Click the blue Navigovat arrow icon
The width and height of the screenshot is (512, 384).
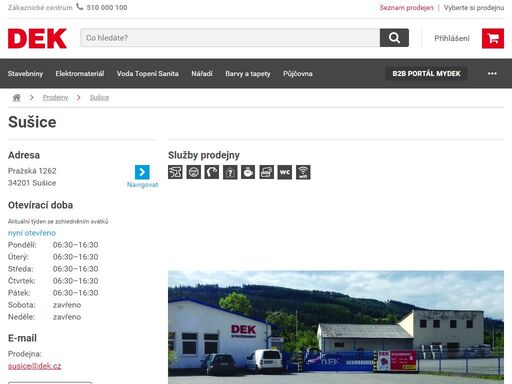coord(142,172)
